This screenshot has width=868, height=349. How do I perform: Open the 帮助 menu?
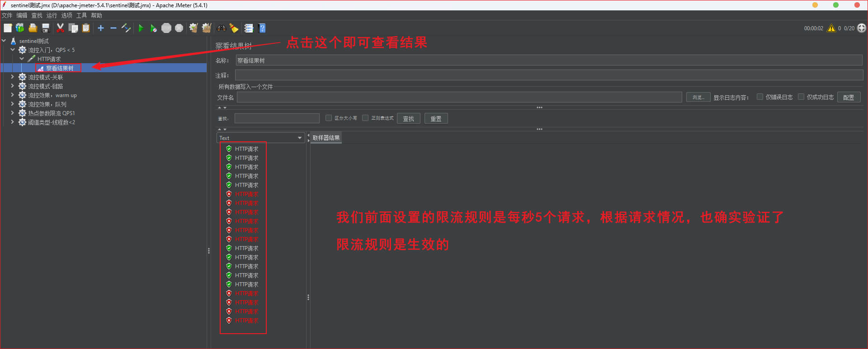[96, 15]
